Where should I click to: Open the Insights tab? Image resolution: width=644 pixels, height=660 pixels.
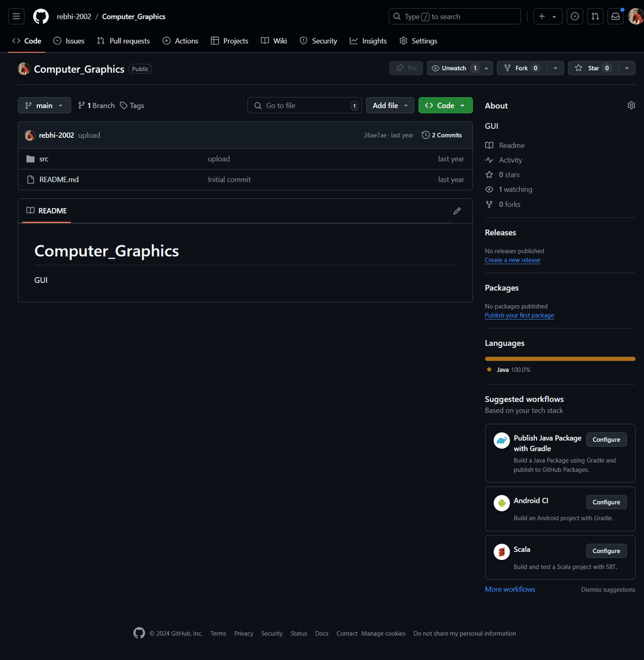(368, 41)
